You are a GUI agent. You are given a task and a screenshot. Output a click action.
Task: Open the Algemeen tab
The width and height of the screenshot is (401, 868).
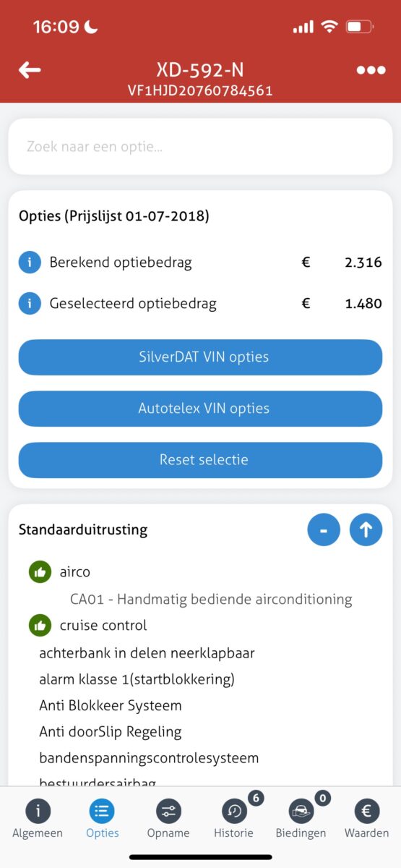pos(38,820)
